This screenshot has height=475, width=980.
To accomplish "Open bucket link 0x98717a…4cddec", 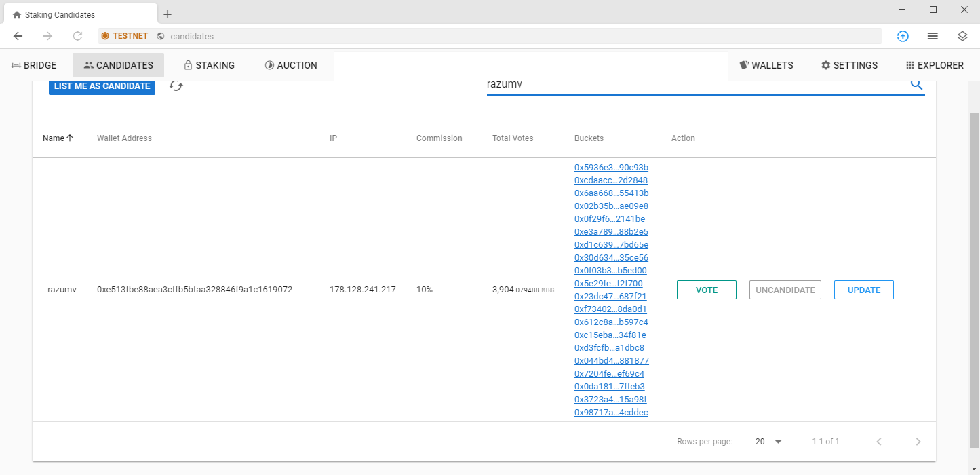I will tap(611, 413).
